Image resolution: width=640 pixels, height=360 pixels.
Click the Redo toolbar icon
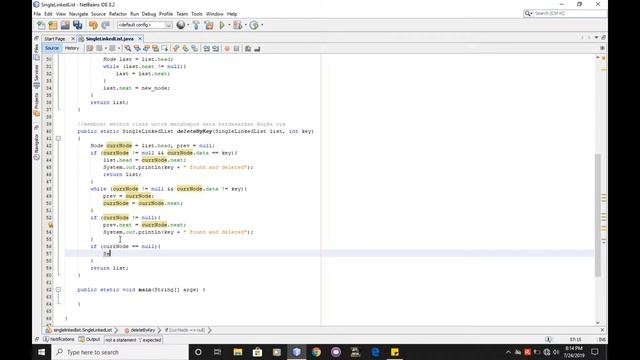point(105,25)
